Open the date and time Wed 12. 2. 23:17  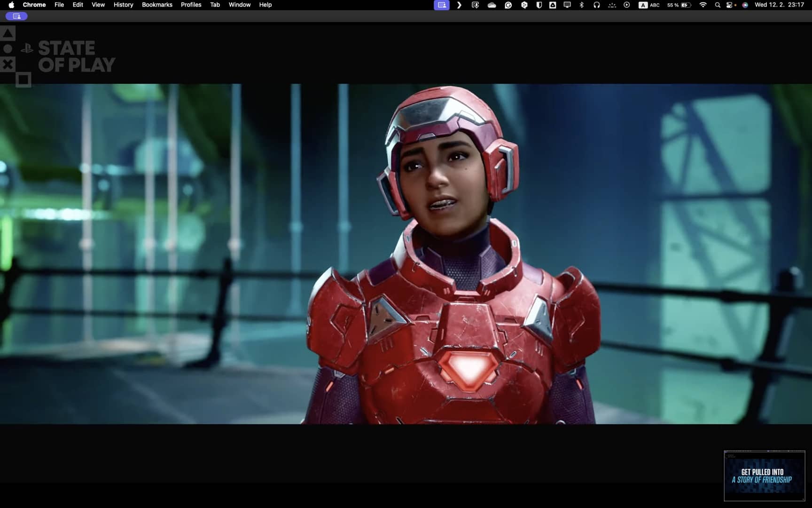click(779, 5)
